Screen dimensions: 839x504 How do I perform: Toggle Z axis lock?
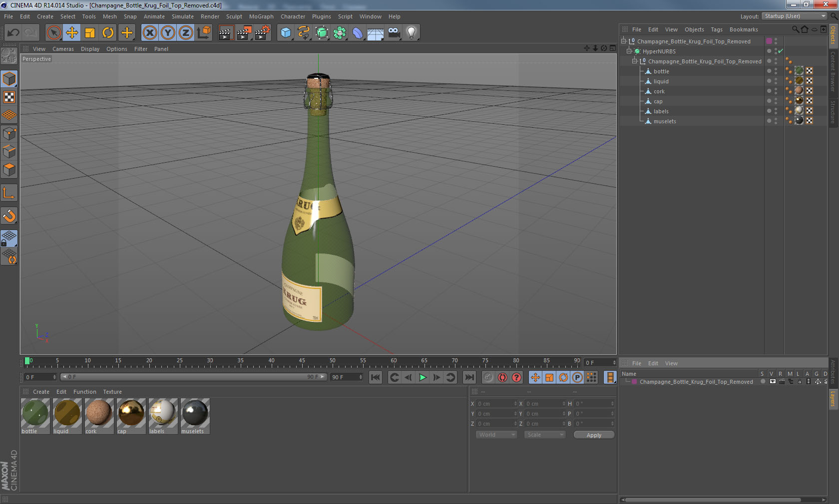click(186, 33)
